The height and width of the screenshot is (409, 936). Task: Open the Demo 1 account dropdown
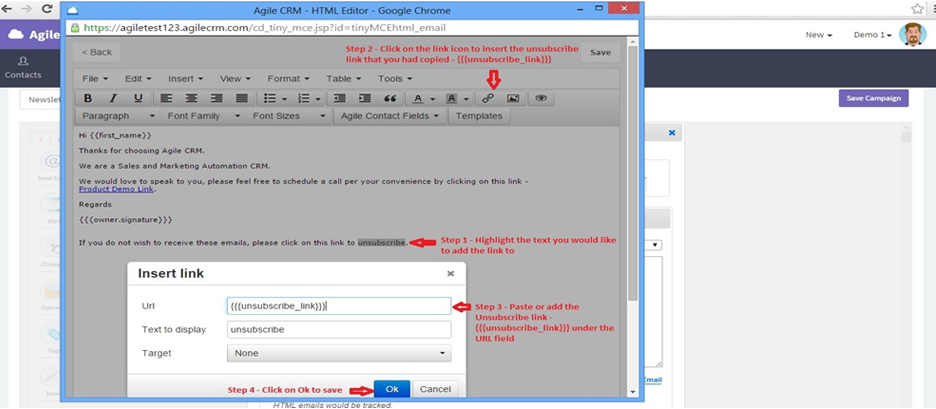pyautogui.click(x=872, y=35)
